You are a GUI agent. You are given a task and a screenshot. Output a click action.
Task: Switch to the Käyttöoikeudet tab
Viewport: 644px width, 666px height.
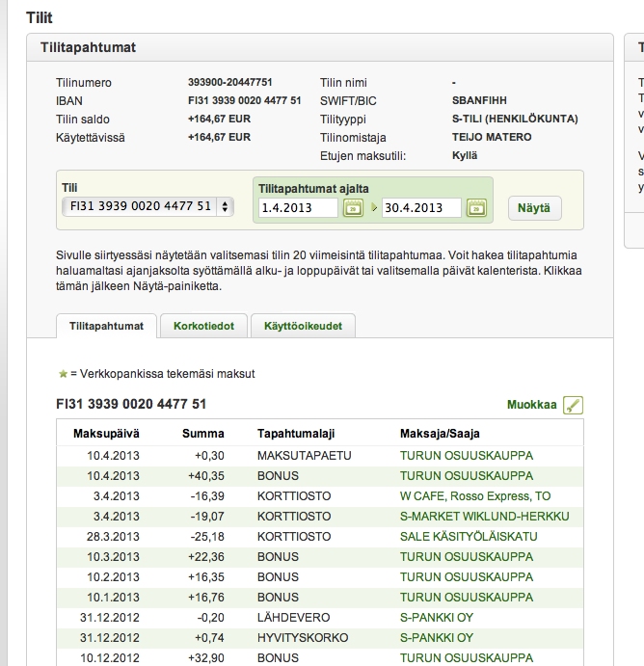click(x=303, y=326)
